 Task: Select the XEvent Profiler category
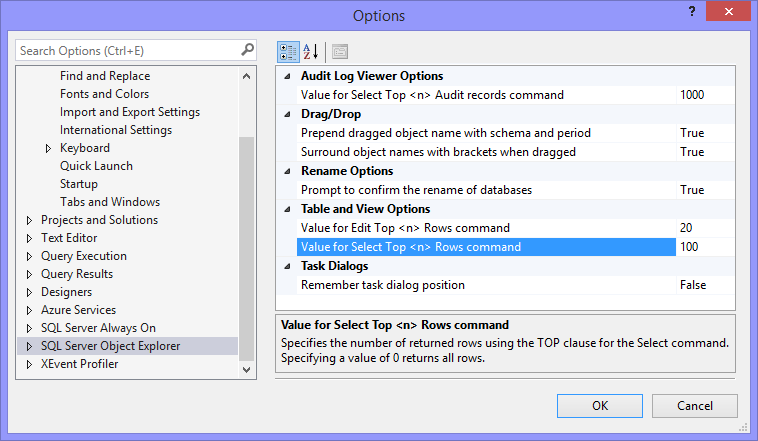tap(79, 364)
